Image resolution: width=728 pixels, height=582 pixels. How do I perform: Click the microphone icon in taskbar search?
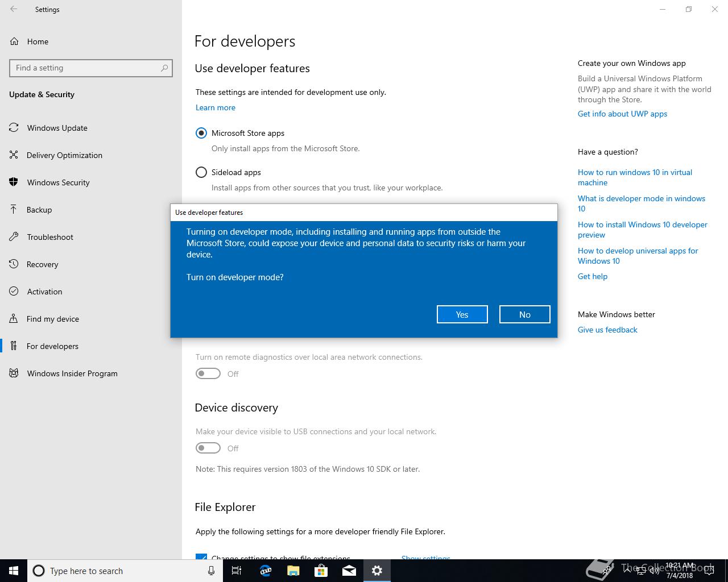(x=211, y=571)
